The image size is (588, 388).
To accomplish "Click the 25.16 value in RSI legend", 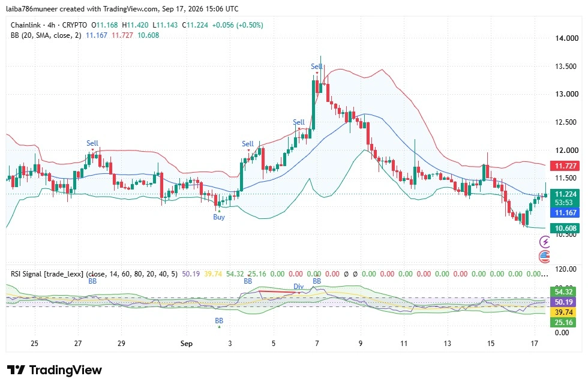I will tap(257, 274).
